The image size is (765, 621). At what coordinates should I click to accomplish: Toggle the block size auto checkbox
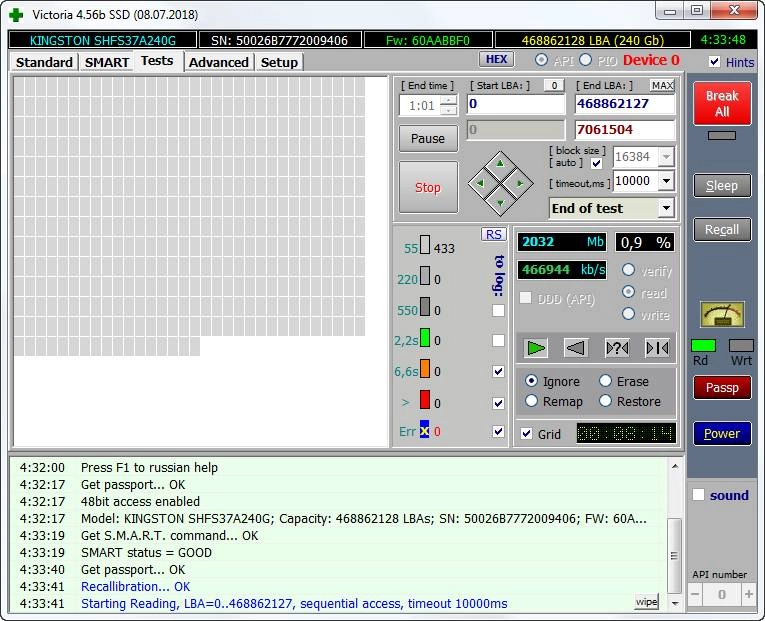click(596, 163)
